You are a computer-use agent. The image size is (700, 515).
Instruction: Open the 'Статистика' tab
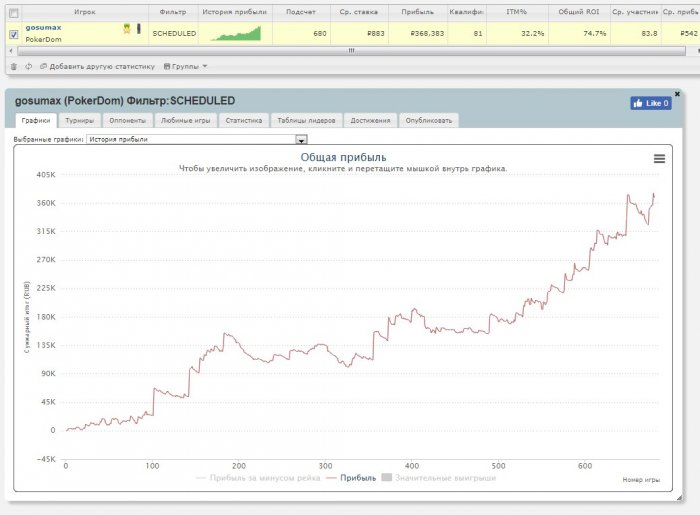[243, 120]
